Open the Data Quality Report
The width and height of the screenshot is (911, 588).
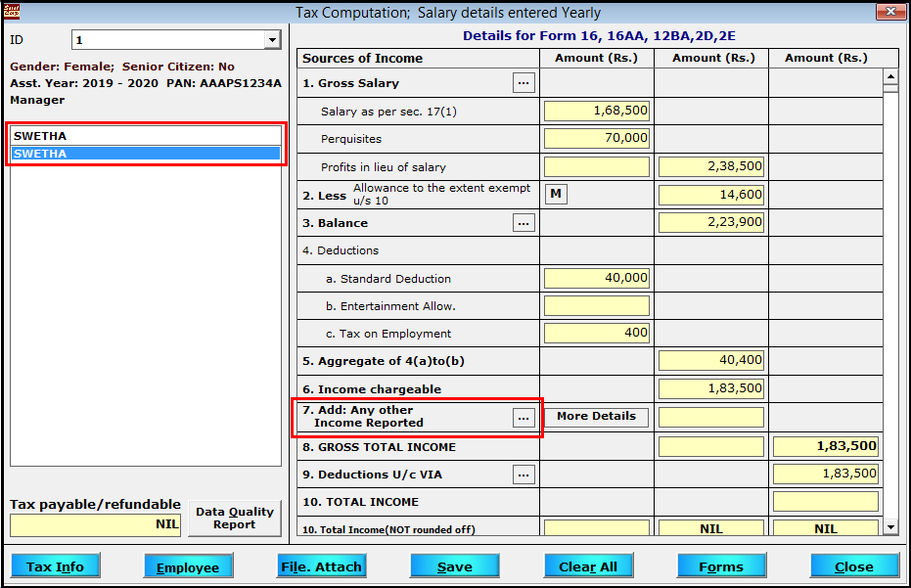coord(234,519)
